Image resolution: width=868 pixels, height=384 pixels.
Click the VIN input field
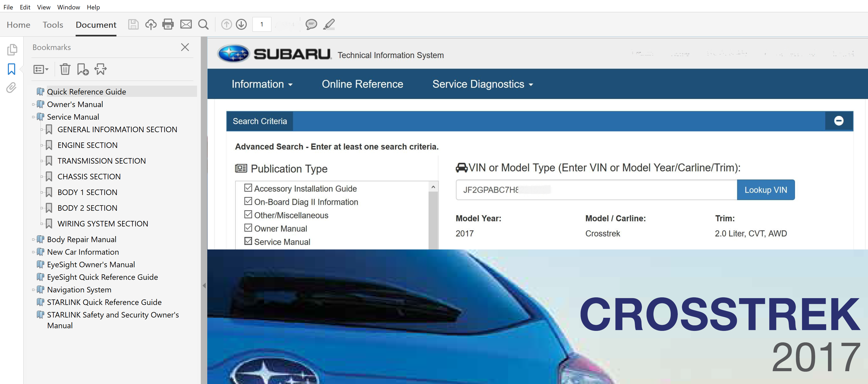pyautogui.click(x=596, y=190)
